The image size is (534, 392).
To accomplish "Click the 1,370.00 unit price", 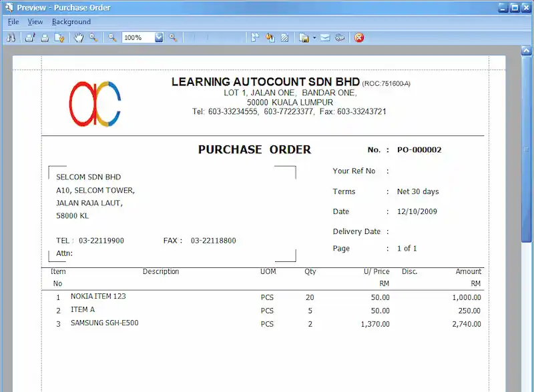I will coord(375,324).
